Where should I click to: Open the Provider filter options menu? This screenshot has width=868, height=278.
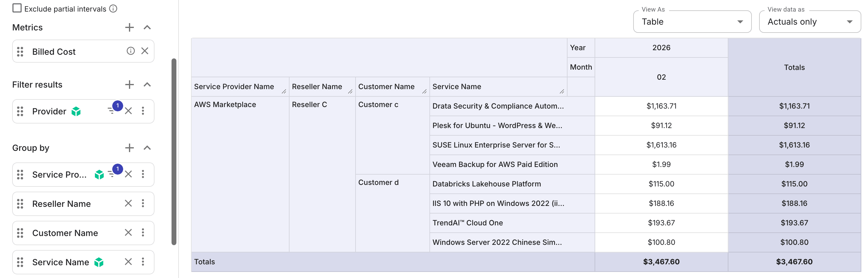click(143, 111)
